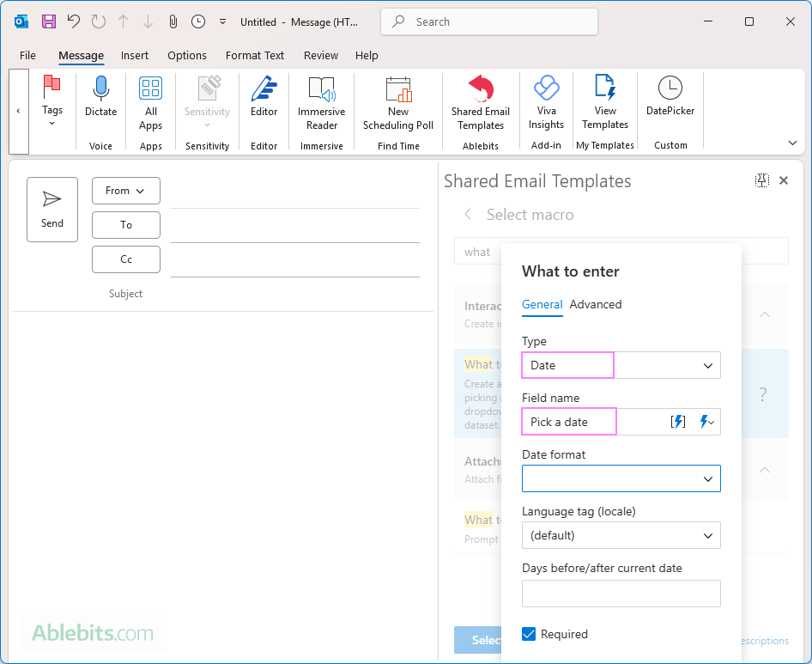This screenshot has width=812, height=664.
Task: Close the Shared Email Templates pane
Action: [784, 180]
